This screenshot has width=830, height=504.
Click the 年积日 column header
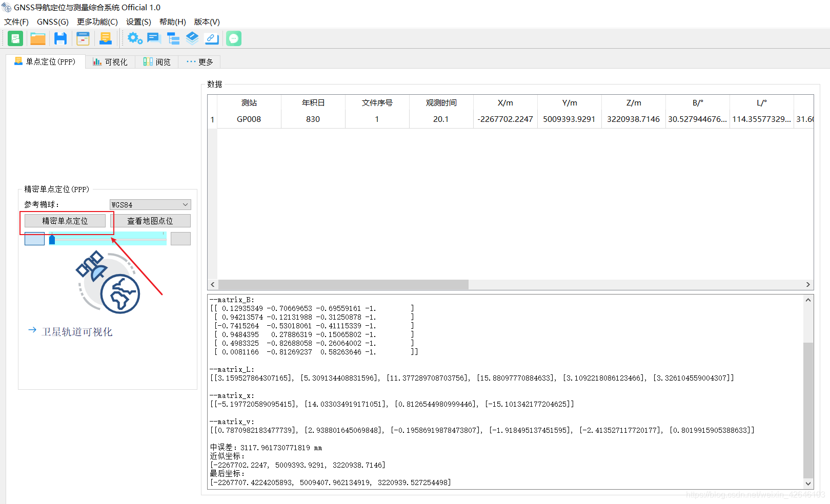pos(313,103)
